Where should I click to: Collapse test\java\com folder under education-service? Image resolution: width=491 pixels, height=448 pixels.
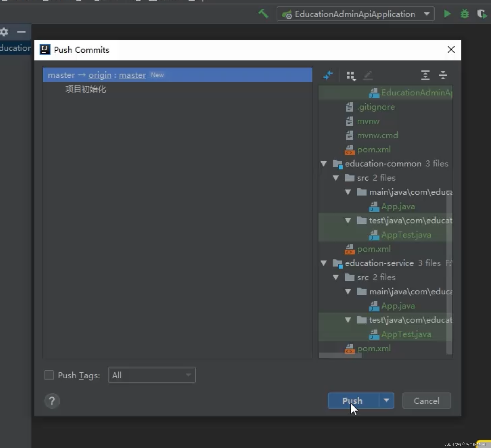348,320
